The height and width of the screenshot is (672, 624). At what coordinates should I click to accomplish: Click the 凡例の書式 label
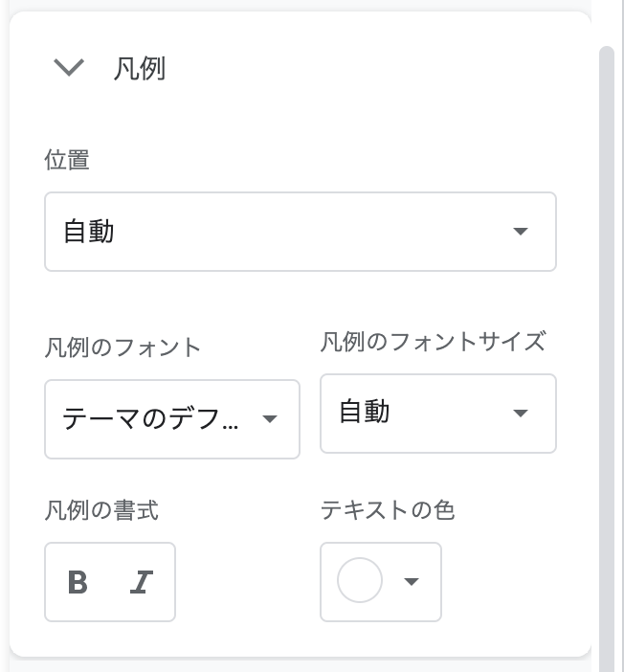coord(101,510)
